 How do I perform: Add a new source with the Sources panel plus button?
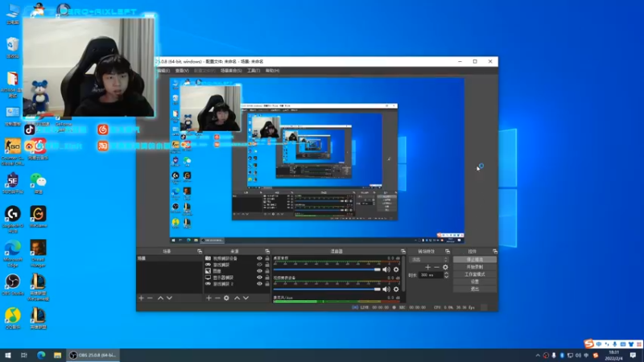208,298
